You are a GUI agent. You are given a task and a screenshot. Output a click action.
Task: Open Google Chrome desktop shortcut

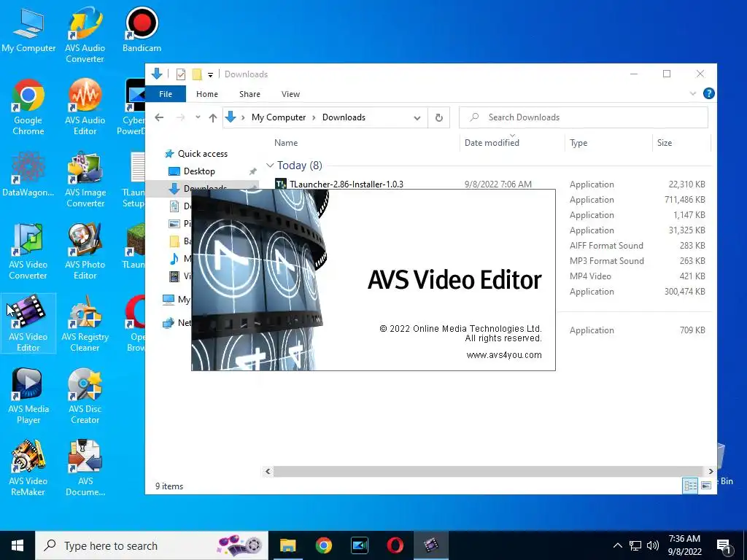click(28, 108)
